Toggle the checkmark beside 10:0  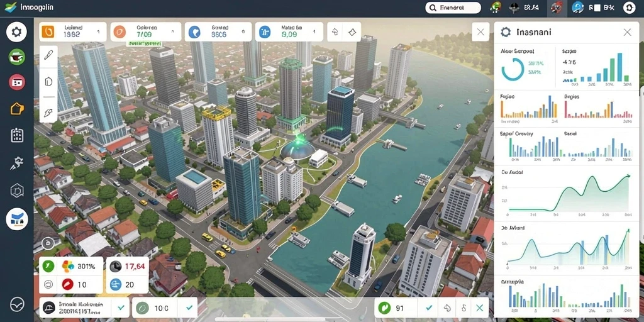(189, 307)
